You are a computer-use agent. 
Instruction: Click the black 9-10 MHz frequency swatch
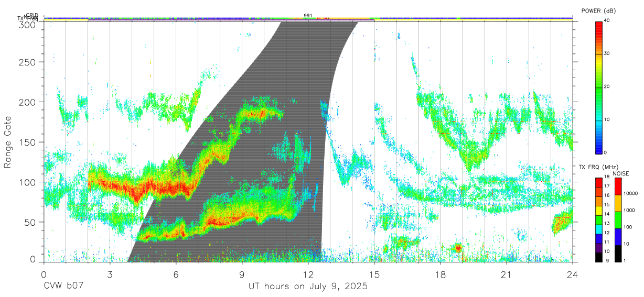coord(598,257)
